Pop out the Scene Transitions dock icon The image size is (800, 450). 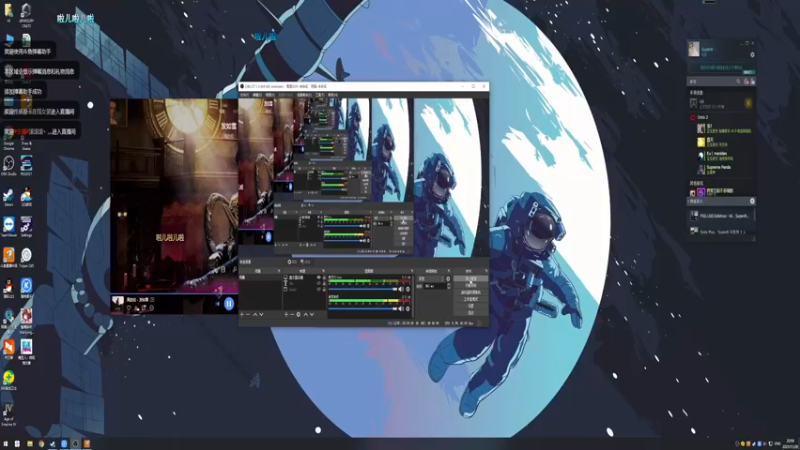click(x=449, y=271)
